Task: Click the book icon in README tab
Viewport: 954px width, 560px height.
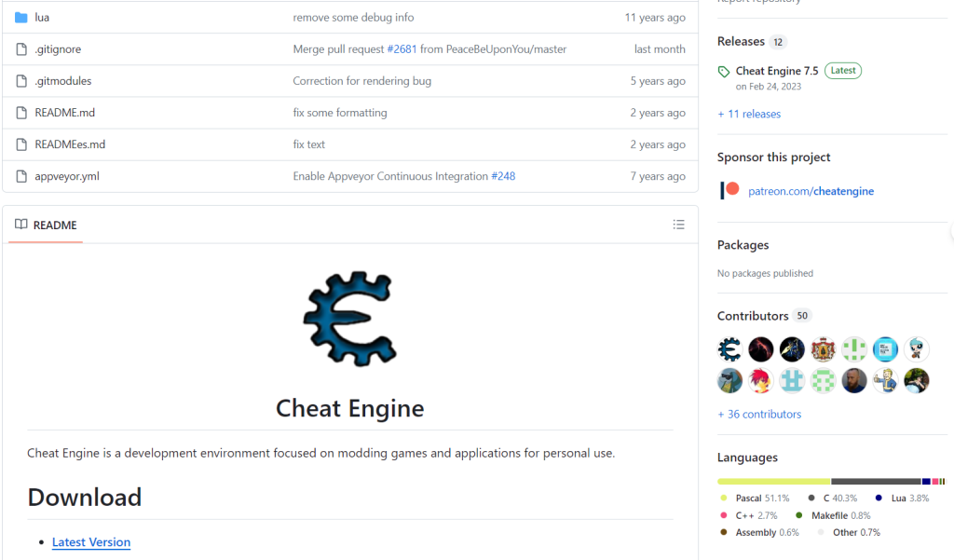Action: 21,225
